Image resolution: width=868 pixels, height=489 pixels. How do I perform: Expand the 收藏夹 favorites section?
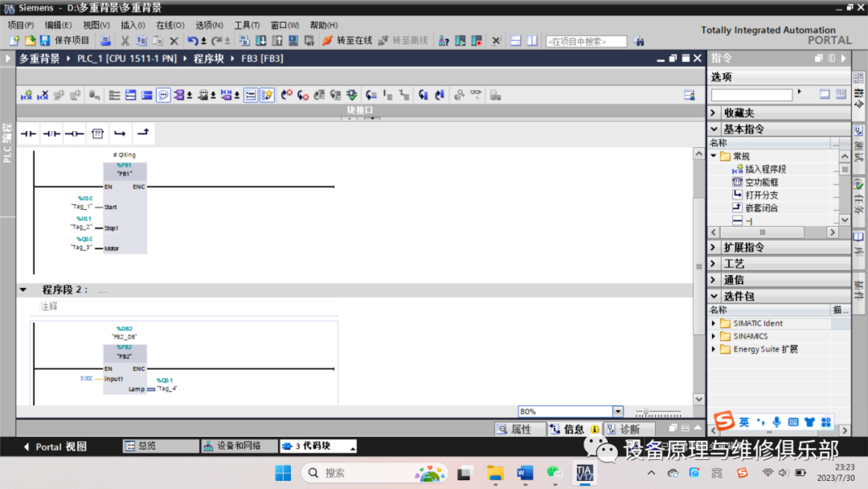pos(714,113)
